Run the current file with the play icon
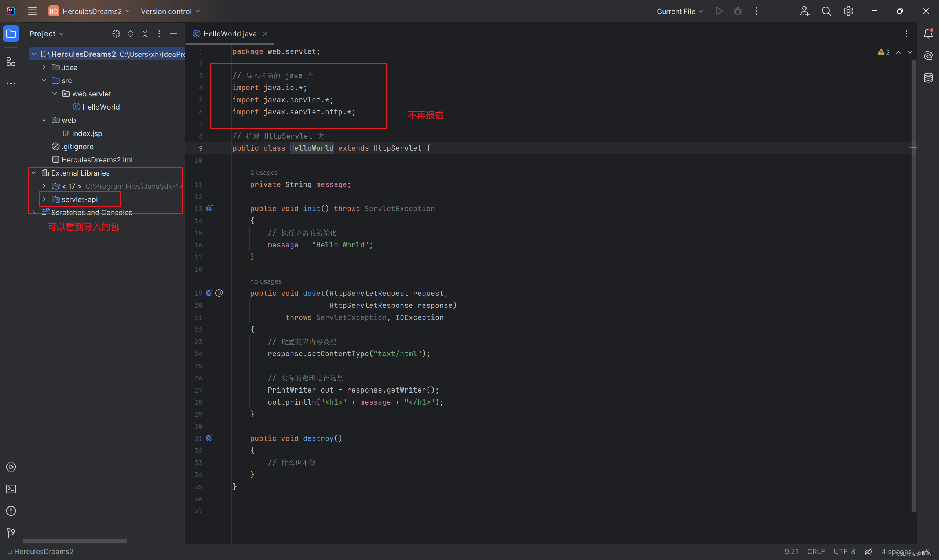Screen dimensions: 939x560 coord(719,11)
